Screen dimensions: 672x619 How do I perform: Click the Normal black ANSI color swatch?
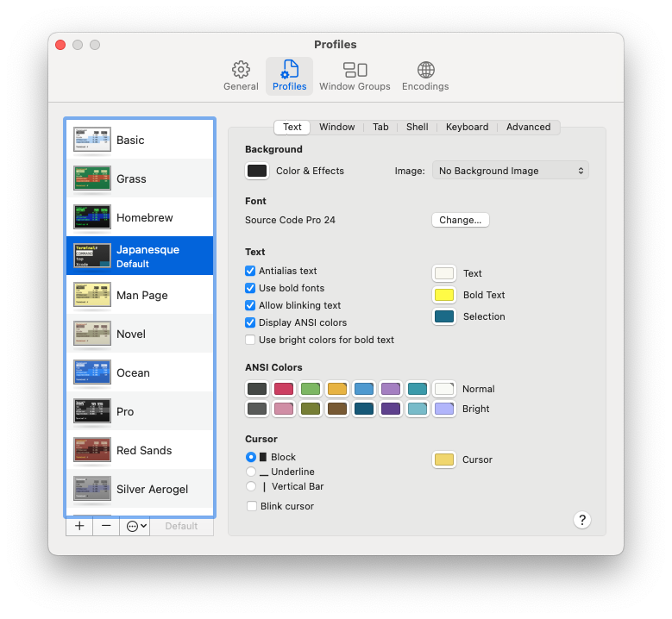click(x=257, y=389)
